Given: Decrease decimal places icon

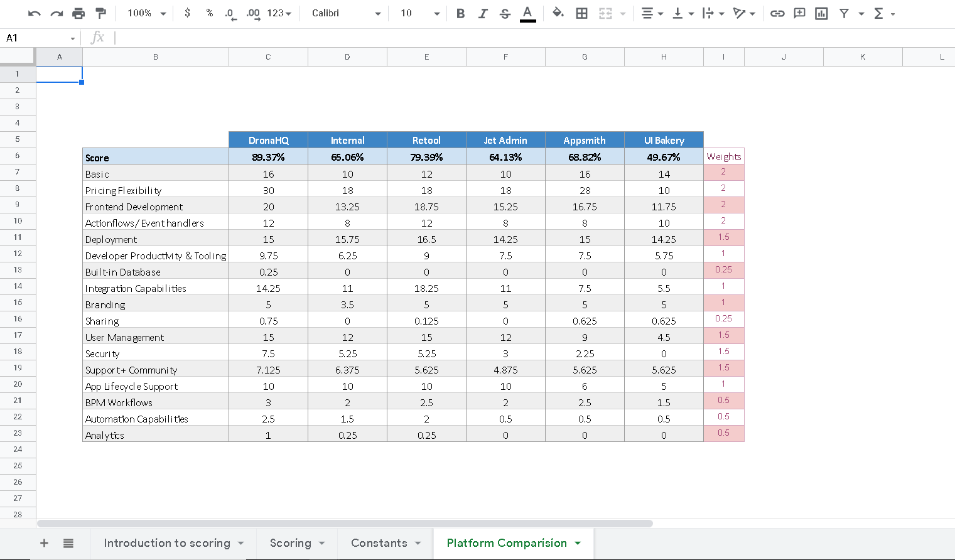Looking at the screenshot, I should pos(230,13).
